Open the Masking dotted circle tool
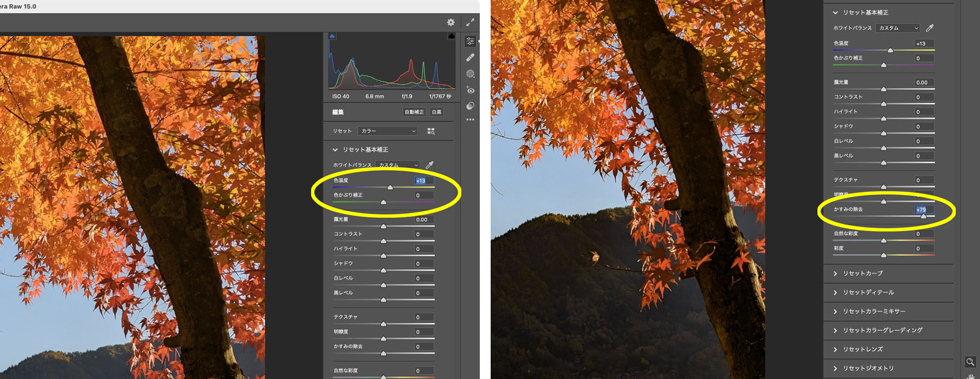Screen dimensions: 980x379 tap(470, 74)
